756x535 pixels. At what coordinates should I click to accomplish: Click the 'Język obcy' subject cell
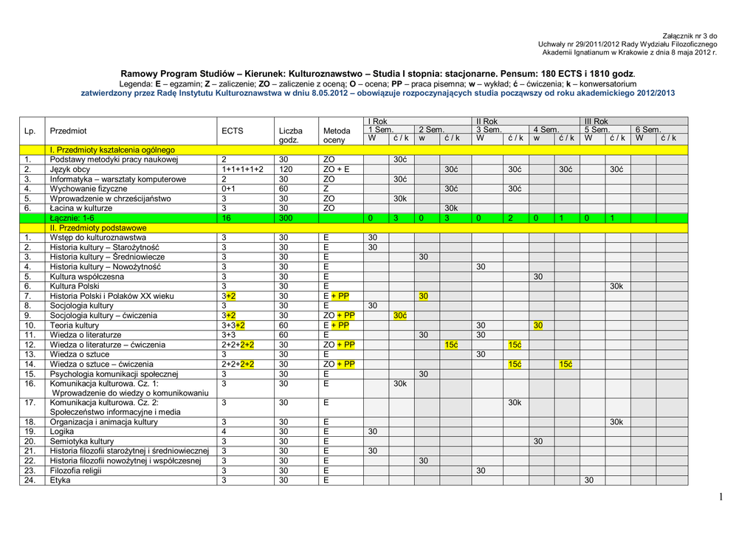[70, 170]
